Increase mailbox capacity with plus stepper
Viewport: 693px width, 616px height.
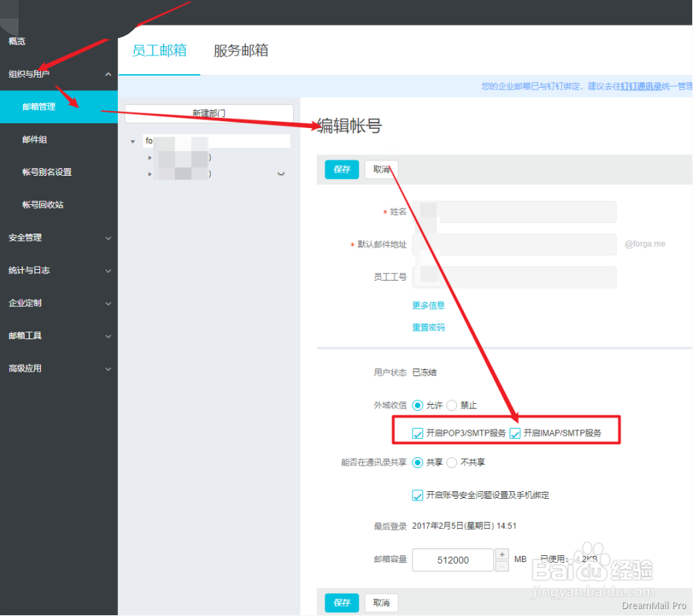(502, 554)
